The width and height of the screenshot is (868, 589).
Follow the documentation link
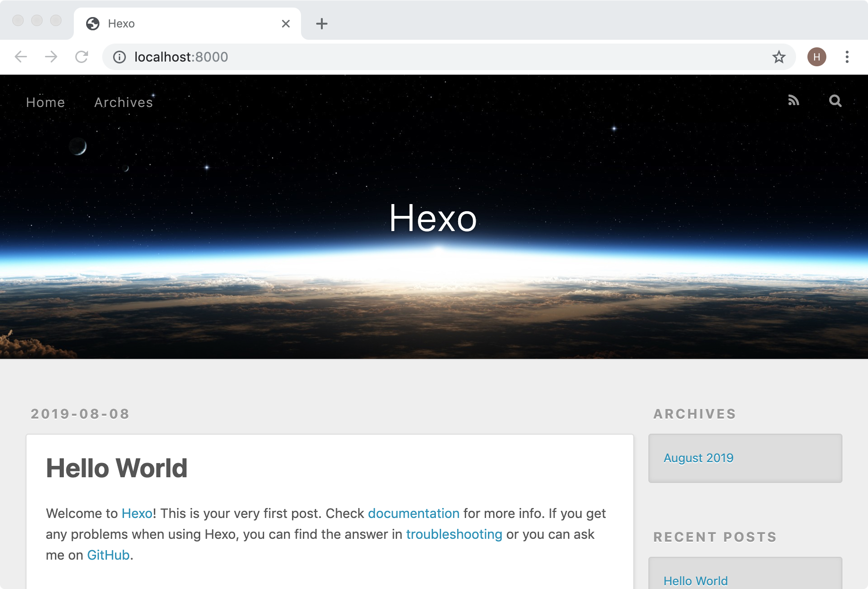[x=414, y=513]
